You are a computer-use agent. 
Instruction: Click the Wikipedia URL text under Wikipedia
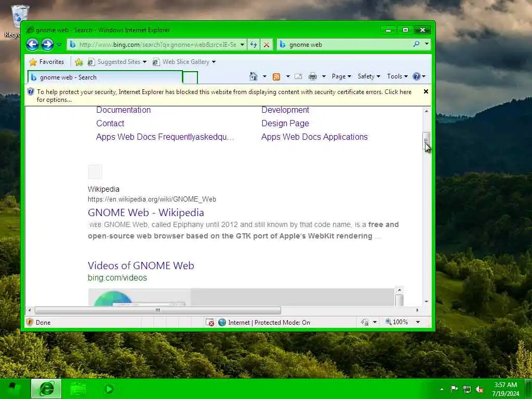(152, 199)
